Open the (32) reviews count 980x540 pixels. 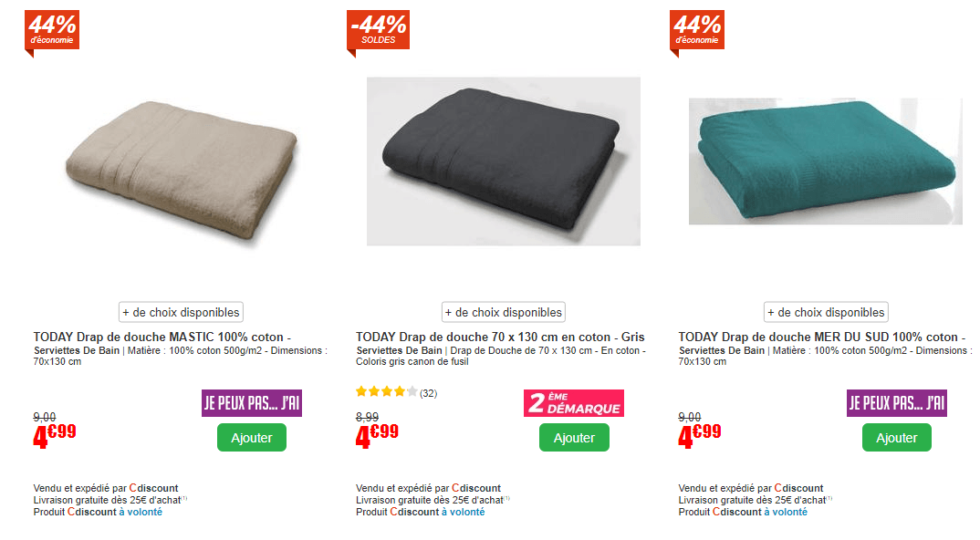point(428,393)
